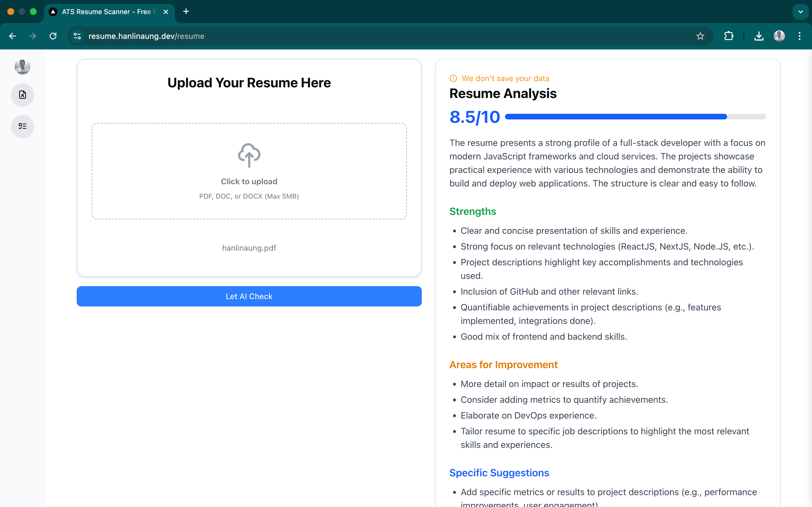Navigate back using the back arrow
Image resolution: width=812 pixels, height=507 pixels.
12,36
